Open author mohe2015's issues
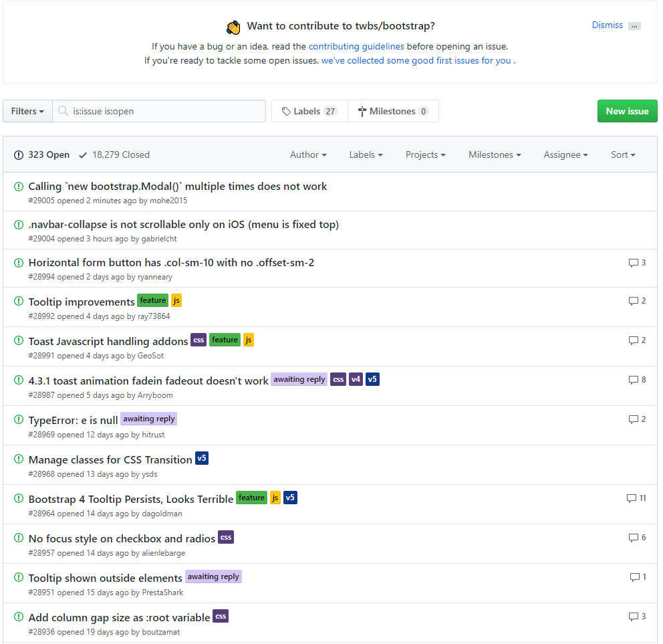663x644 pixels. [x=168, y=201]
